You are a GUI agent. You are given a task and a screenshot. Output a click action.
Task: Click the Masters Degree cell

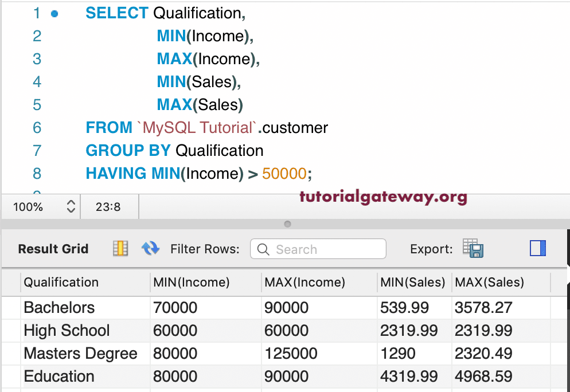coord(80,354)
